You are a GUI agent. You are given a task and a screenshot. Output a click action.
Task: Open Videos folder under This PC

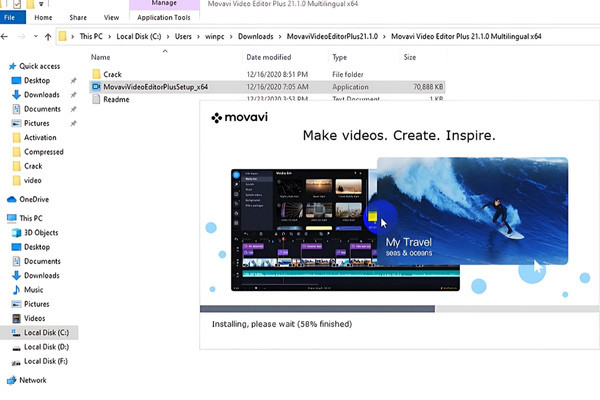[x=34, y=318]
